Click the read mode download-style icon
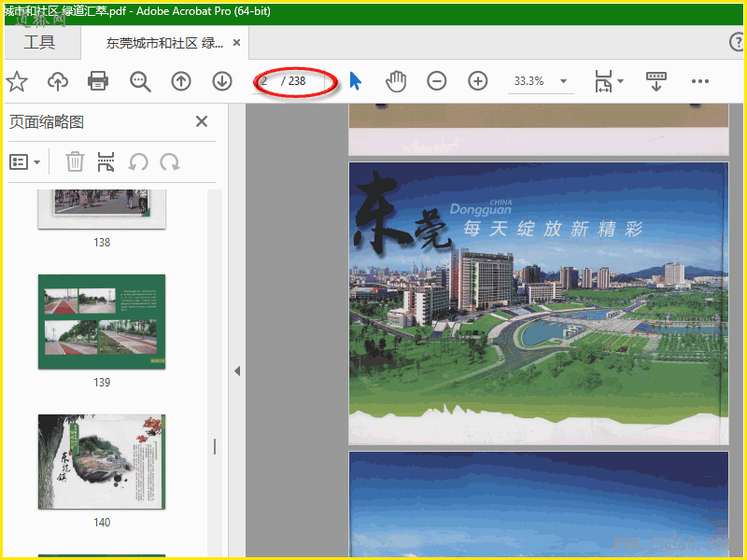Screen dimensions: 747x560 click(656, 81)
